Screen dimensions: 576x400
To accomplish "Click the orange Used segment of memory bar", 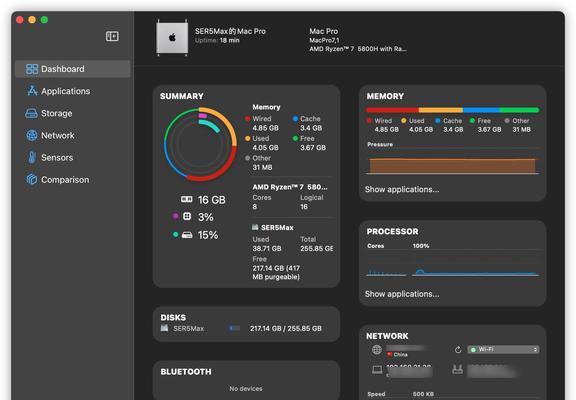I will (441, 110).
